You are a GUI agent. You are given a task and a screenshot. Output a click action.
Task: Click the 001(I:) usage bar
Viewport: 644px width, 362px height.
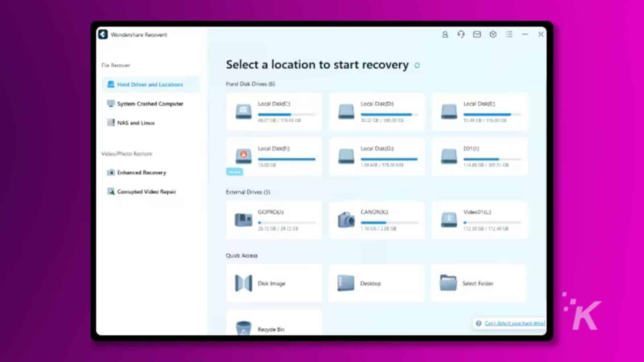pyautogui.click(x=492, y=159)
